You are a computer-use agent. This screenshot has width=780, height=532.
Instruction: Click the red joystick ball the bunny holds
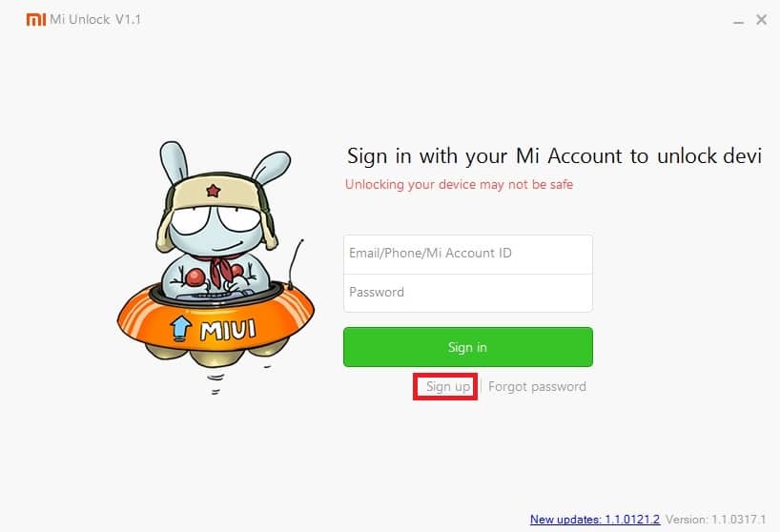pos(195,276)
